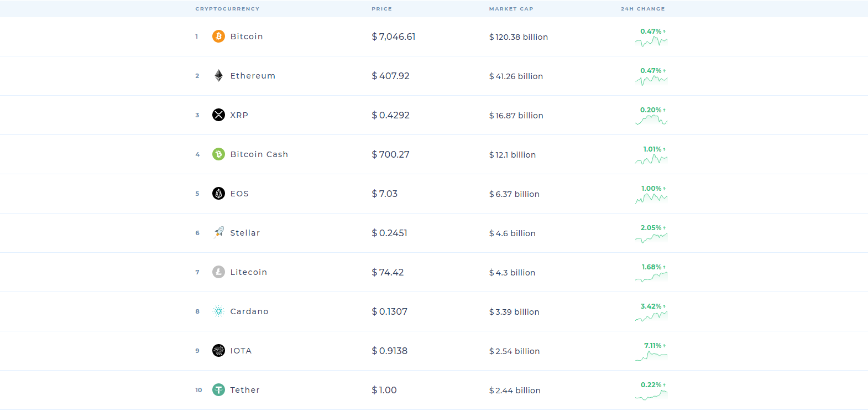Image resolution: width=868 pixels, height=411 pixels.
Task: Click Litecoin's 24h sparkline chart
Action: point(651,277)
